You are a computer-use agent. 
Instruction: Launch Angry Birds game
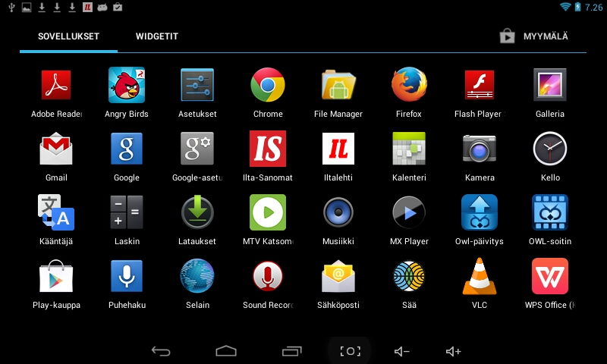pos(127,85)
